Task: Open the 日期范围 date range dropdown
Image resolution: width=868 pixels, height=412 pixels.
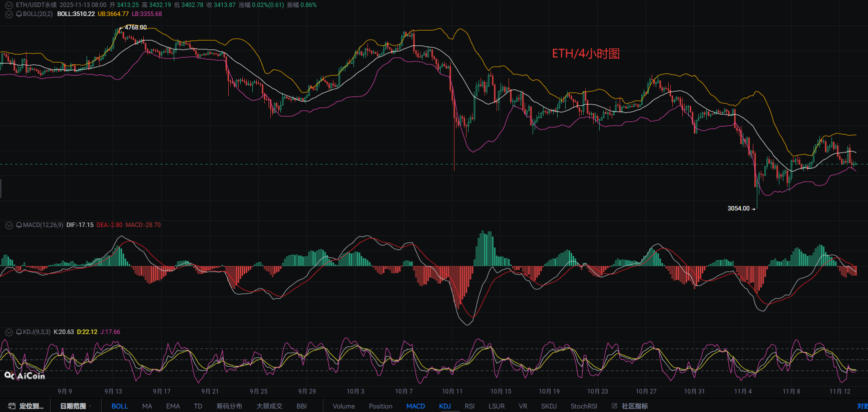Action: click(76, 406)
